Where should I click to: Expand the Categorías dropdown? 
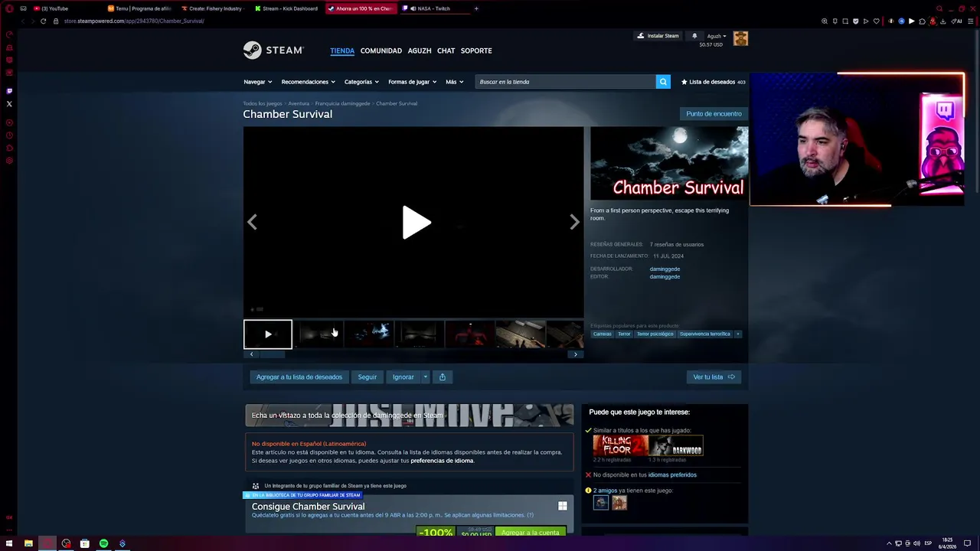point(361,82)
